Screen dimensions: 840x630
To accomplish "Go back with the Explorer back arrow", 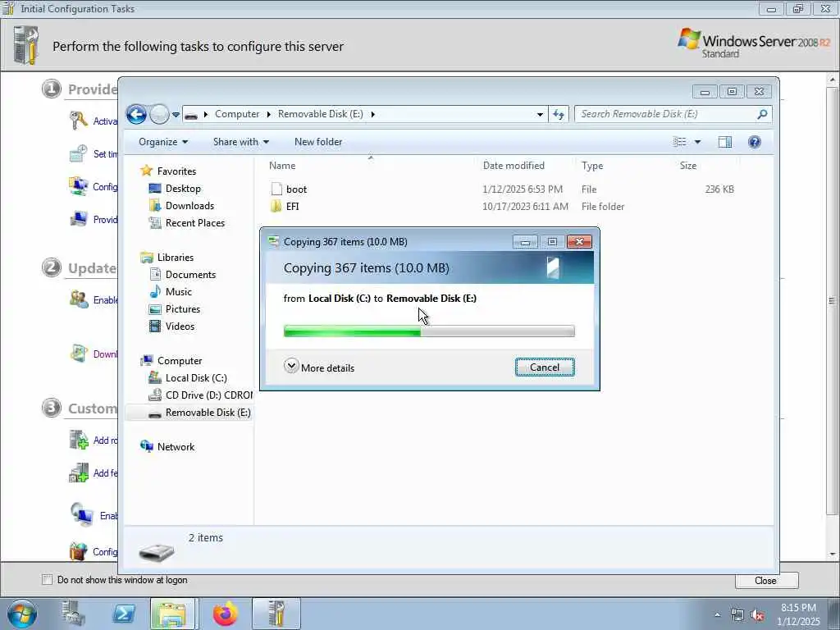I will pos(137,114).
